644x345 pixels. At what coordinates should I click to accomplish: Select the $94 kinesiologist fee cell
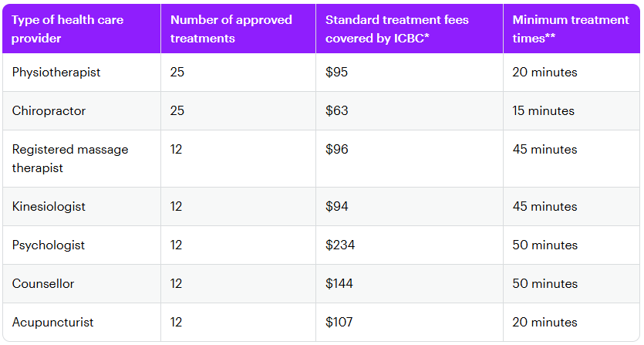point(336,207)
